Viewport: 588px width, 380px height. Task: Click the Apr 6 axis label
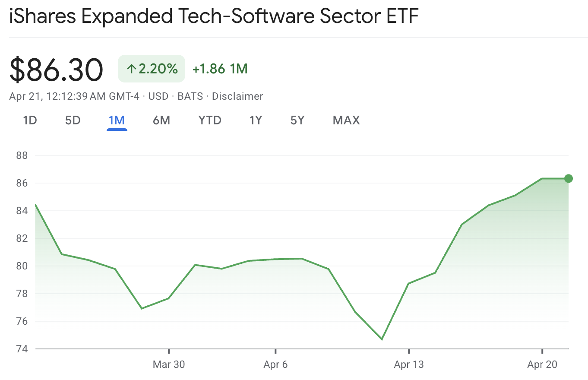(x=275, y=364)
